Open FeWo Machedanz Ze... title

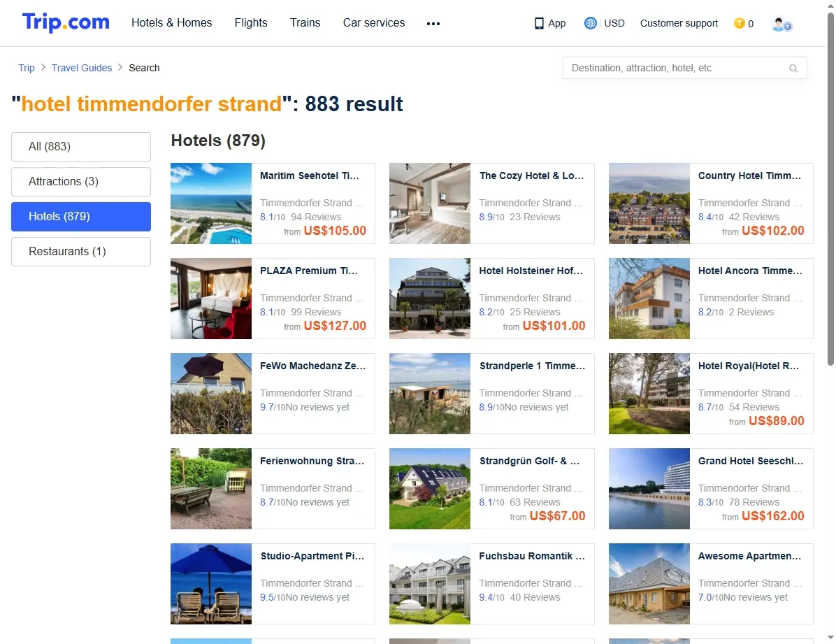(313, 366)
